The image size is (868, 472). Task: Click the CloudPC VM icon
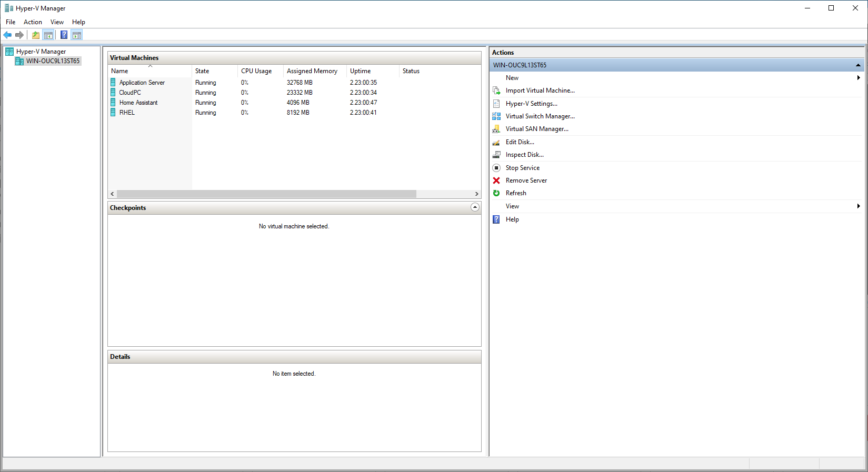(113, 93)
